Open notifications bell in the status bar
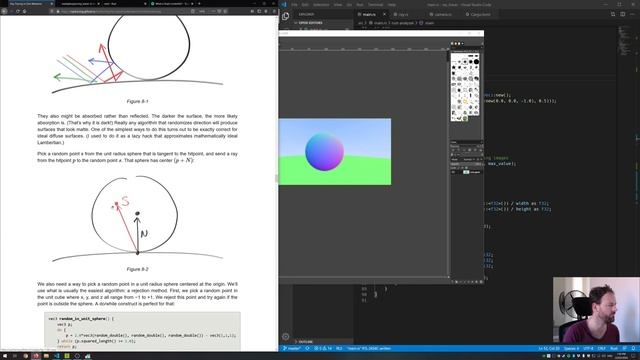The image size is (640, 360). (633, 349)
